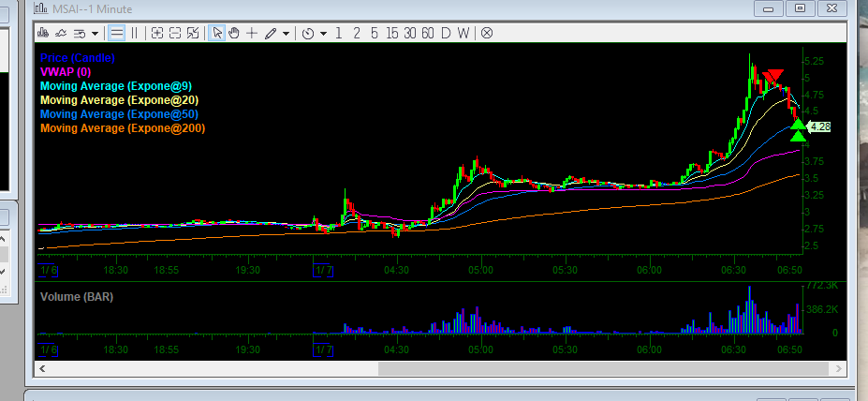Expand the indicator settings dropdown arrow
This screenshot has width=868, height=401.
pos(95,34)
